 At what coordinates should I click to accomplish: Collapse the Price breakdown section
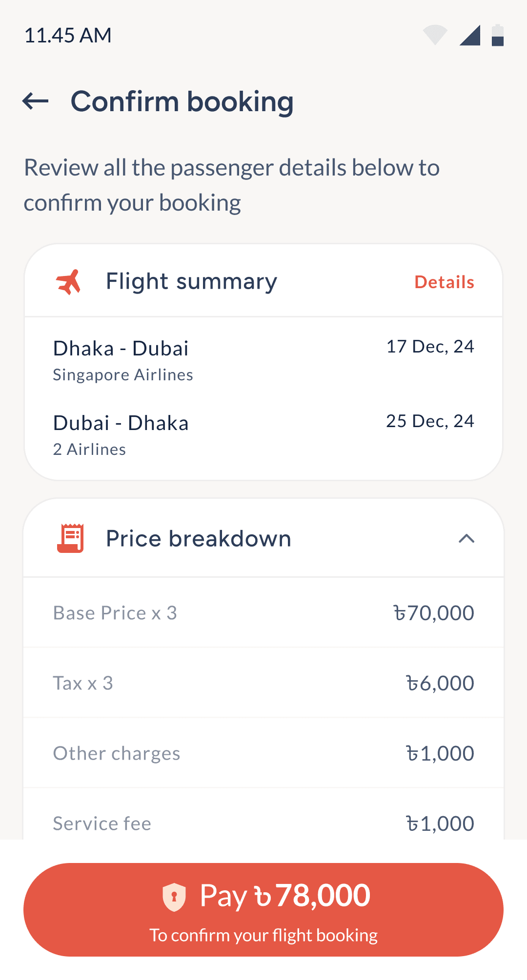coord(466,539)
